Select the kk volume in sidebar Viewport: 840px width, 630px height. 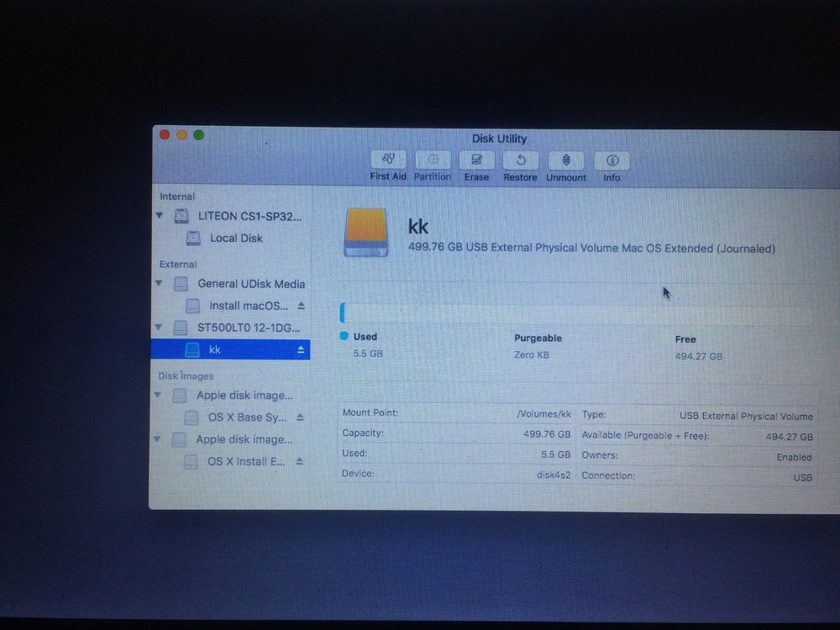click(230, 349)
